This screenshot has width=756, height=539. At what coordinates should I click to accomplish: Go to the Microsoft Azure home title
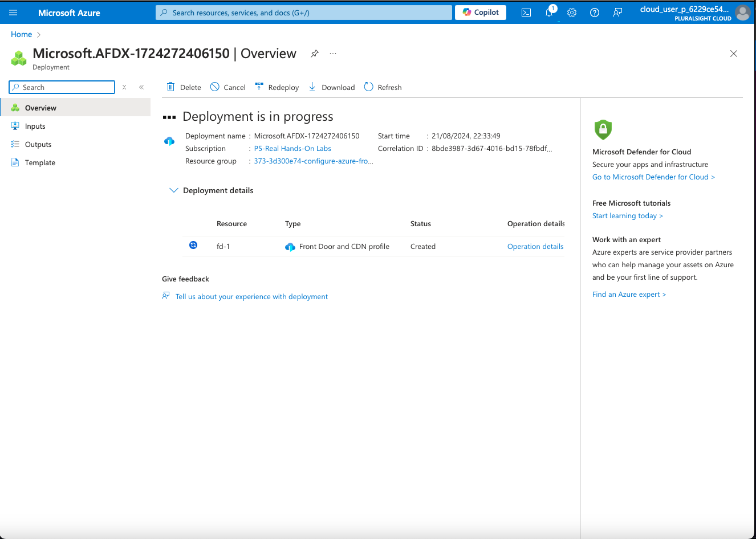tap(69, 13)
